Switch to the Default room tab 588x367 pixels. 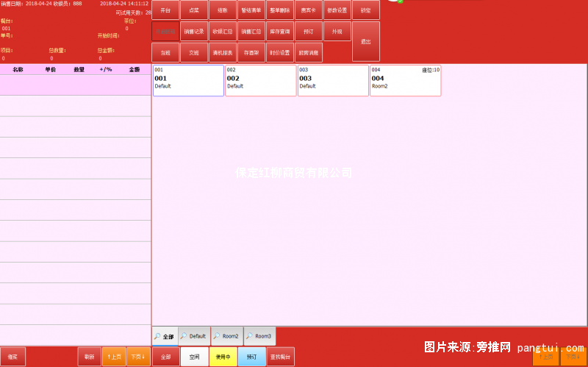pos(194,336)
